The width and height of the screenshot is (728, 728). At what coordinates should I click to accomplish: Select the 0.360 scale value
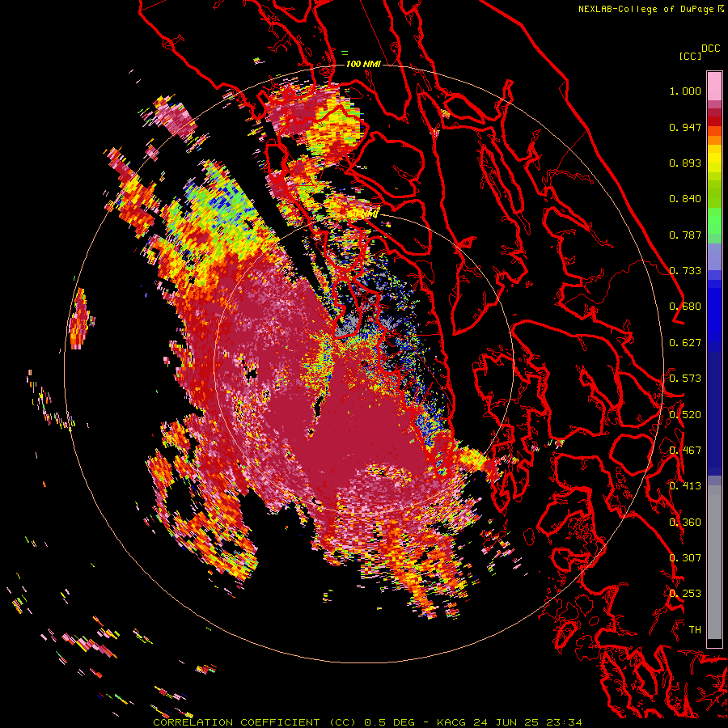685,523
